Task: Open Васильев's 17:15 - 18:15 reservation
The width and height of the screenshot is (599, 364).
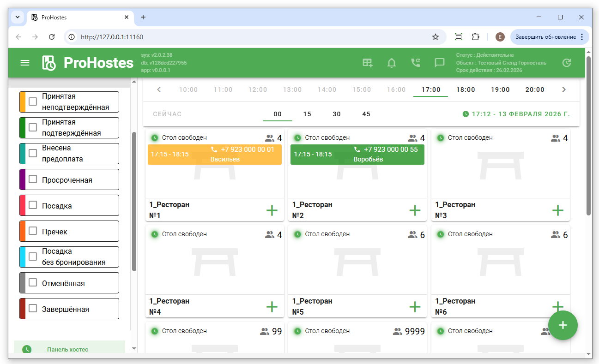Action: (x=214, y=155)
